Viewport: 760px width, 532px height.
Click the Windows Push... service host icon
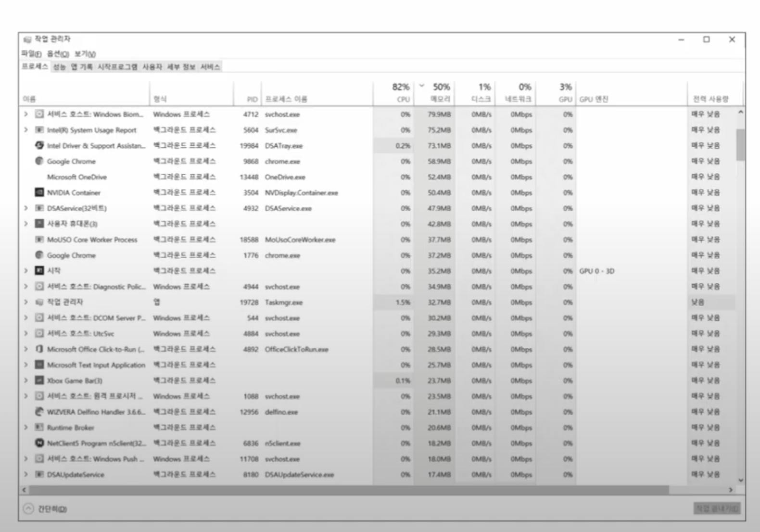[x=39, y=459]
